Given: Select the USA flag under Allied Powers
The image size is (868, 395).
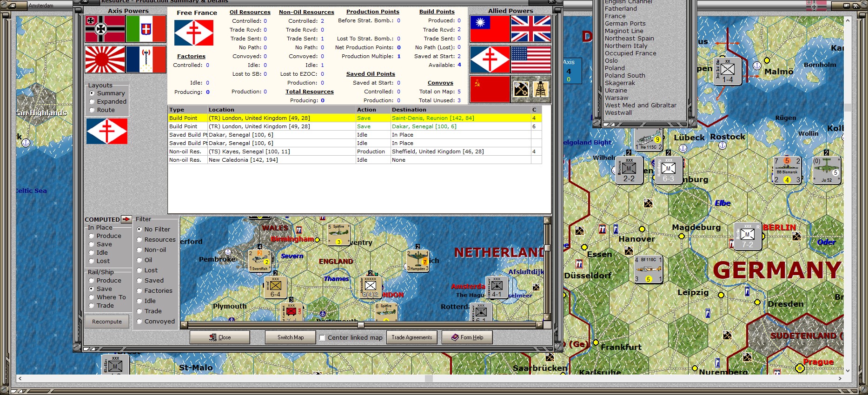Looking at the screenshot, I should (x=531, y=59).
